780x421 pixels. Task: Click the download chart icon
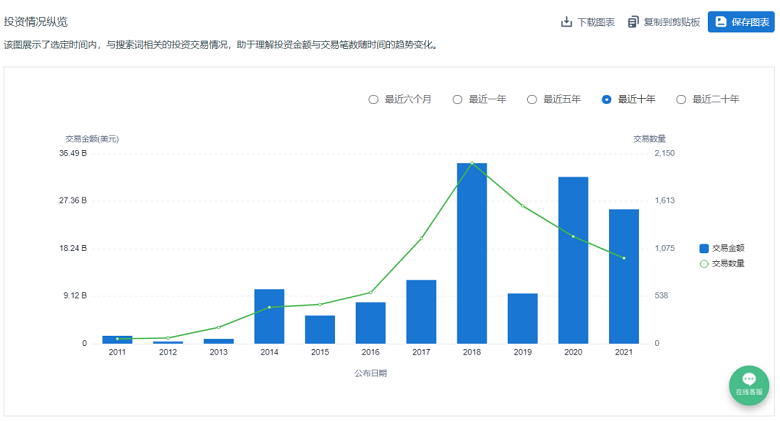566,22
